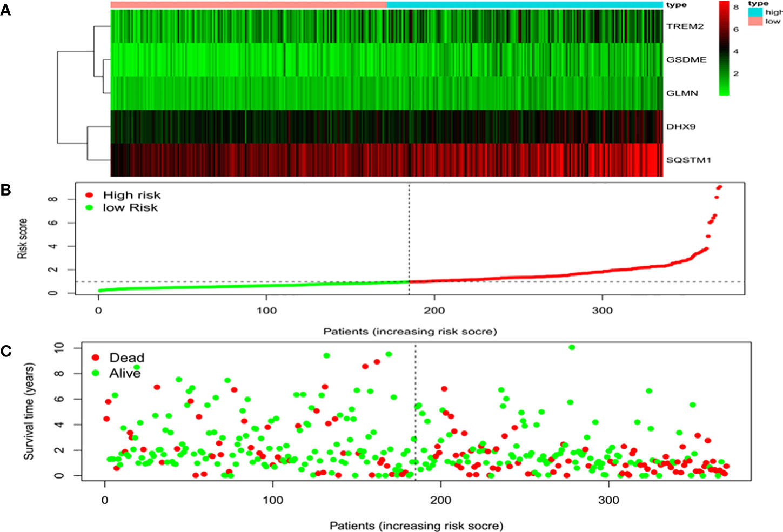Click panel B x-axis title 'Patients (increasing risk socre)'

coord(410,331)
